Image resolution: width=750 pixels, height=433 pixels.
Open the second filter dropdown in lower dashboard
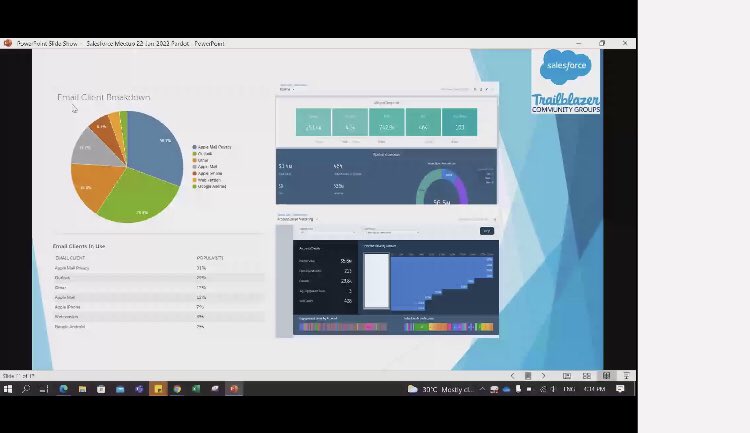point(391,232)
